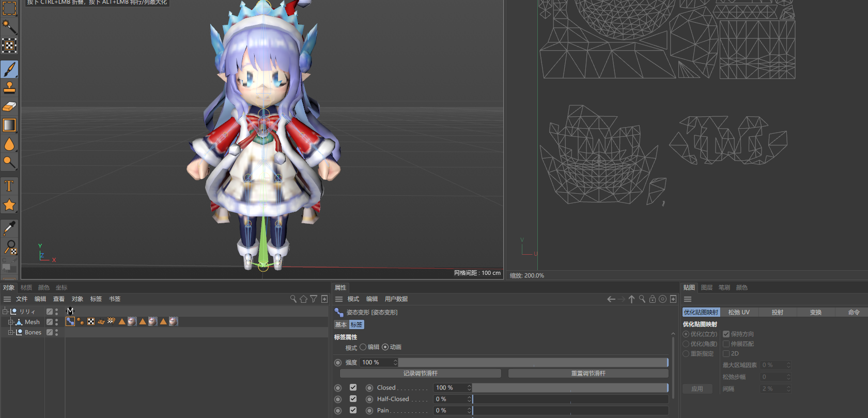The image size is (868, 418).
Task: Click the 强度 strength slider bar
Action: point(533,362)
